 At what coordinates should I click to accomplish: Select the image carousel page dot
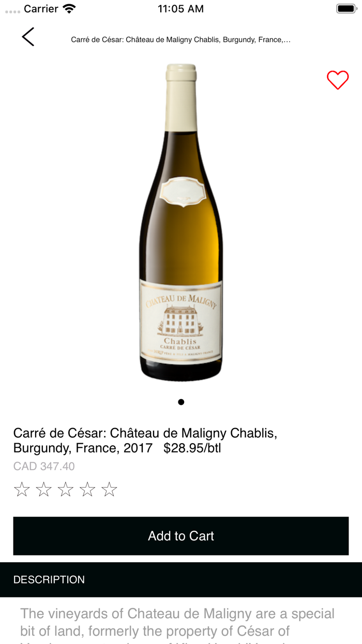tap(181, 402)
